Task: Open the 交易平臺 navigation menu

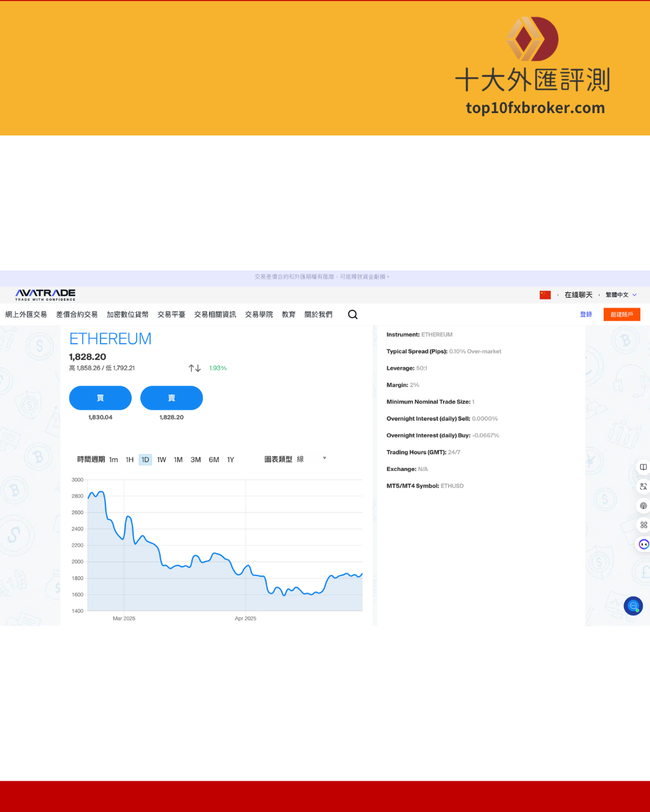Action: (172, 315)
